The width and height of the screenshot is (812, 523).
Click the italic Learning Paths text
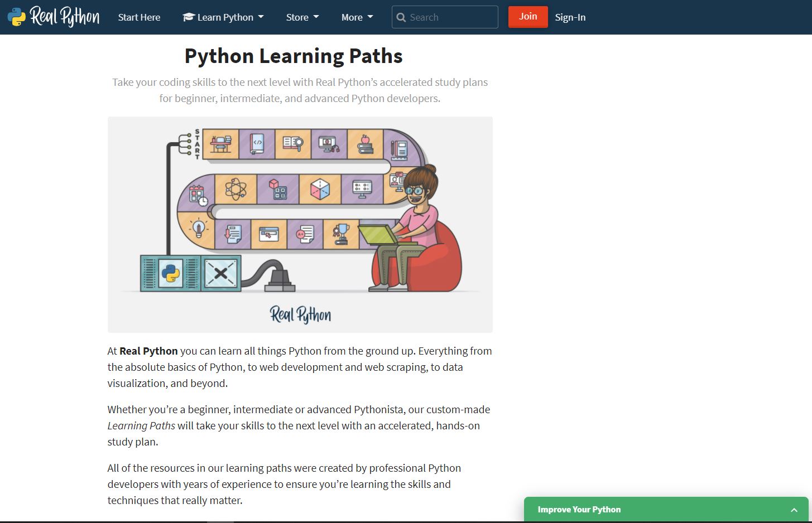point(141,425)
